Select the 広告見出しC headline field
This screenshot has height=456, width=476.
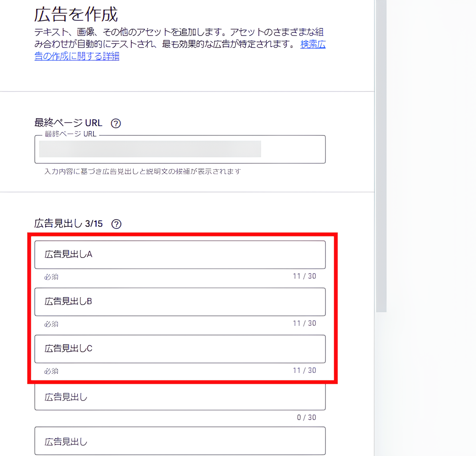point(180,349)
